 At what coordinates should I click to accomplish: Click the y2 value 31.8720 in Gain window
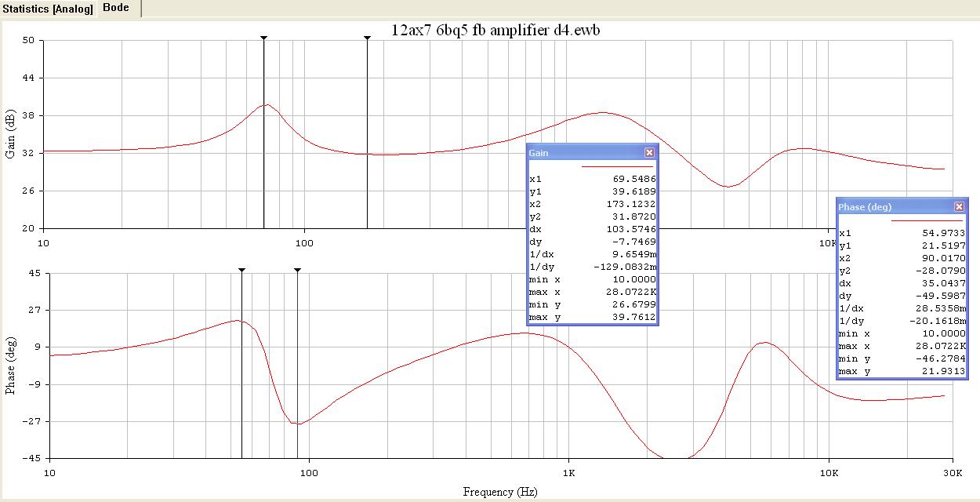[x=634, y=216]
